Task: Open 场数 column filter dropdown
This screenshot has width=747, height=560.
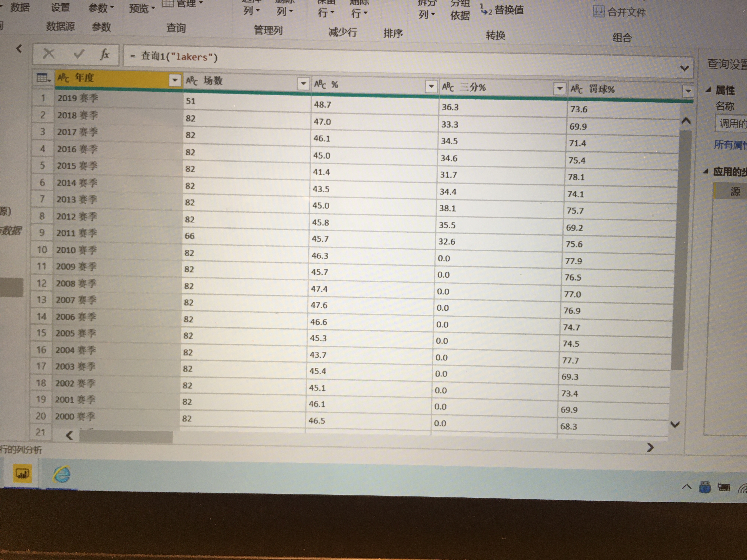Action: click(303, 83)
